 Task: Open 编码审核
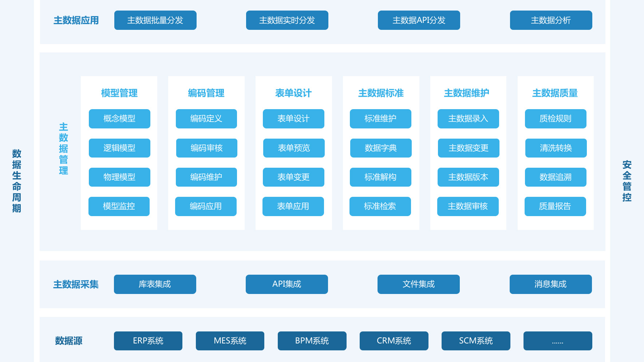206,148
